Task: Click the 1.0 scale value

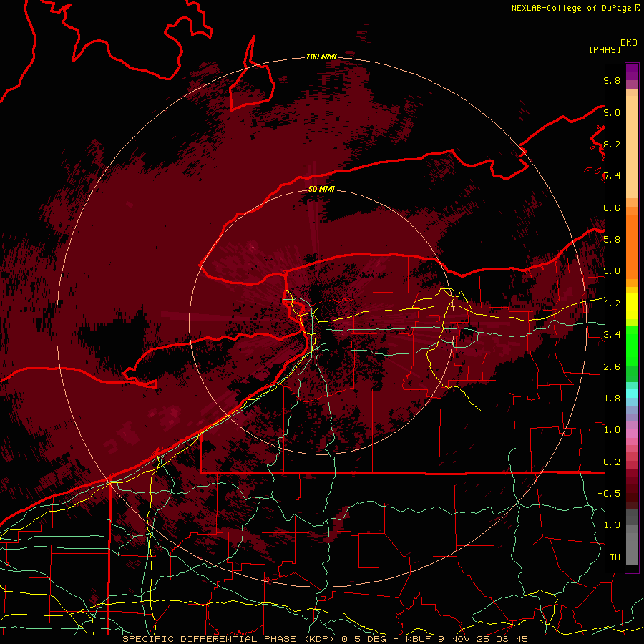Action: [612, 430]
